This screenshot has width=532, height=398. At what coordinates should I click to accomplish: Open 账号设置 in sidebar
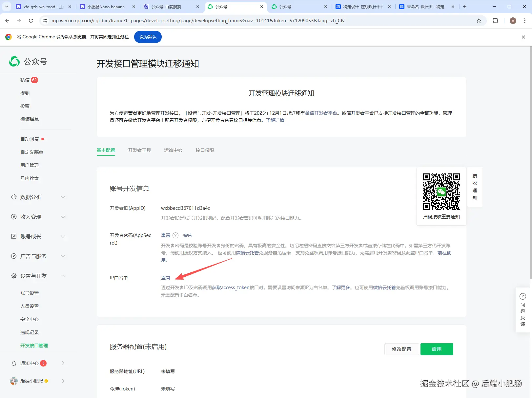[30, 293]
